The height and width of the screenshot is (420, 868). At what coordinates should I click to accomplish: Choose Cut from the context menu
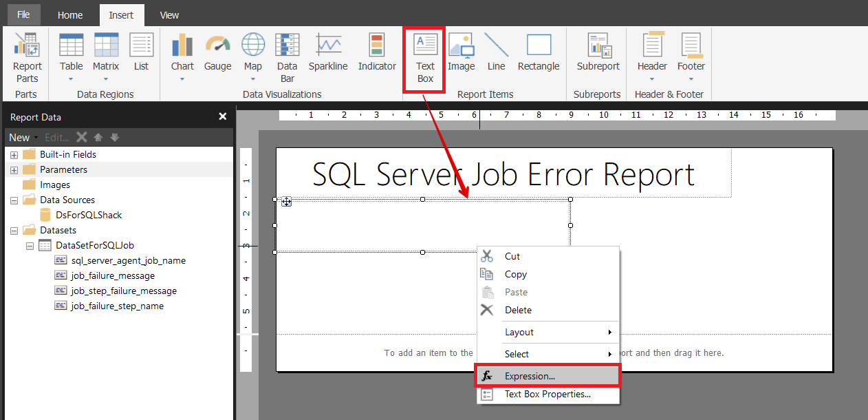[548, 256]
